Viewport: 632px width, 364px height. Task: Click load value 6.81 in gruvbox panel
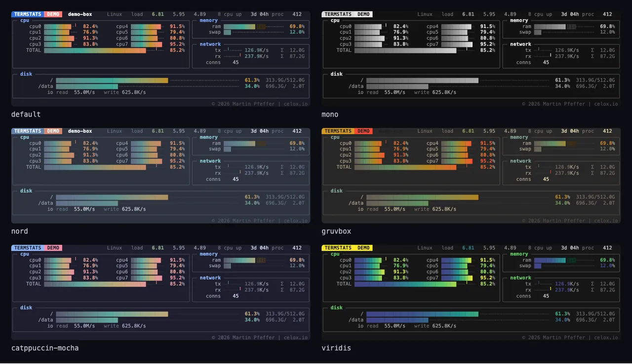[x=468, y=131]
